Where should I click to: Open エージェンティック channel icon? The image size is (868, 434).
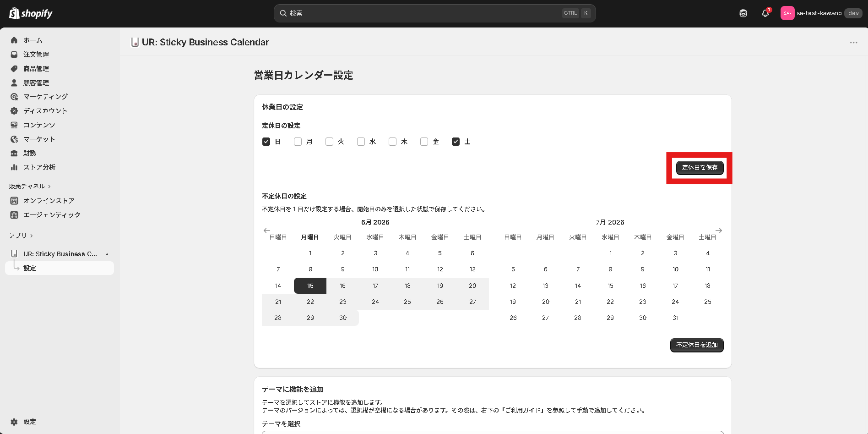point(14,215)
